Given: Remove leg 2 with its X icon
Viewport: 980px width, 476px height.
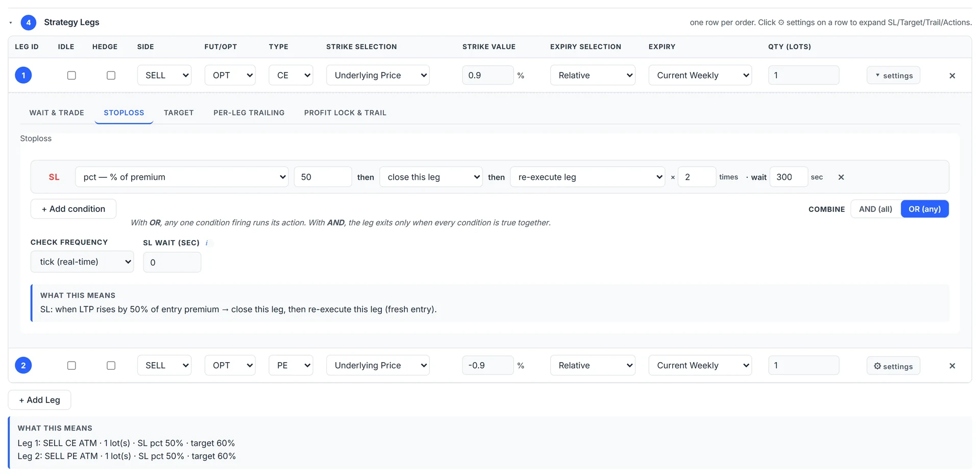Looking at the screenshot, I should [952, 366].
